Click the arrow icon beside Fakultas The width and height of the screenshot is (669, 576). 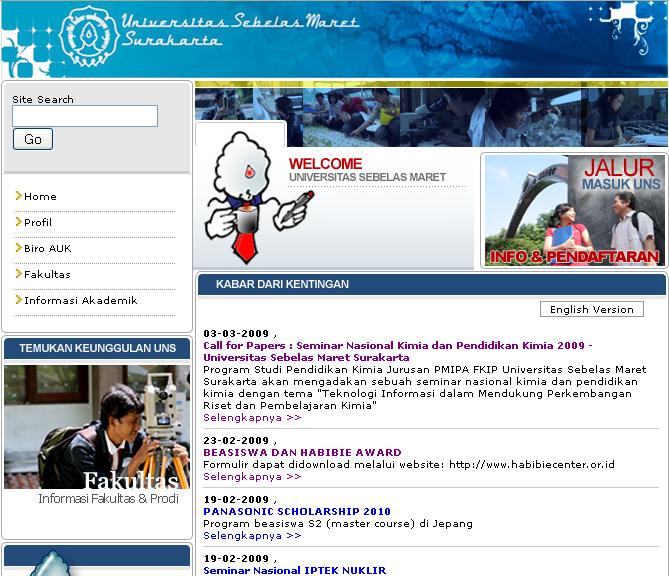click(18, 274)
